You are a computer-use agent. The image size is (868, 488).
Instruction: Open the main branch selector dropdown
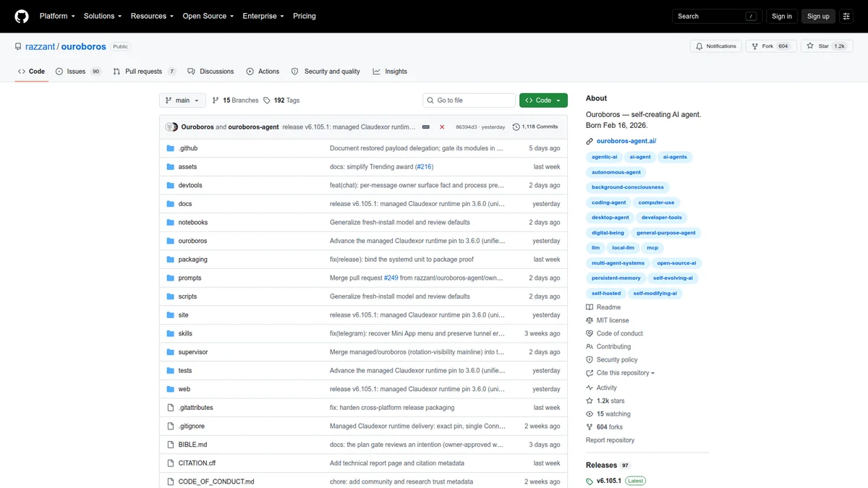point(183,100)
